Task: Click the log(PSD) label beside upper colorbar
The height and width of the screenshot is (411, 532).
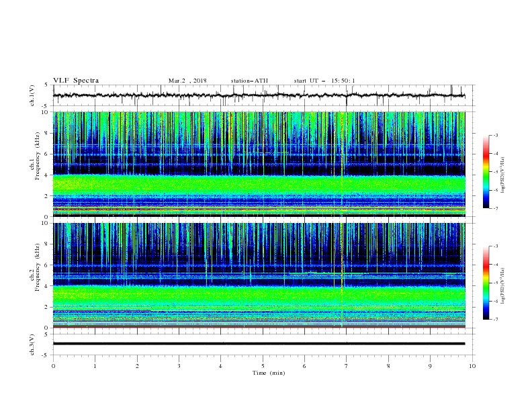Action: 502,175
